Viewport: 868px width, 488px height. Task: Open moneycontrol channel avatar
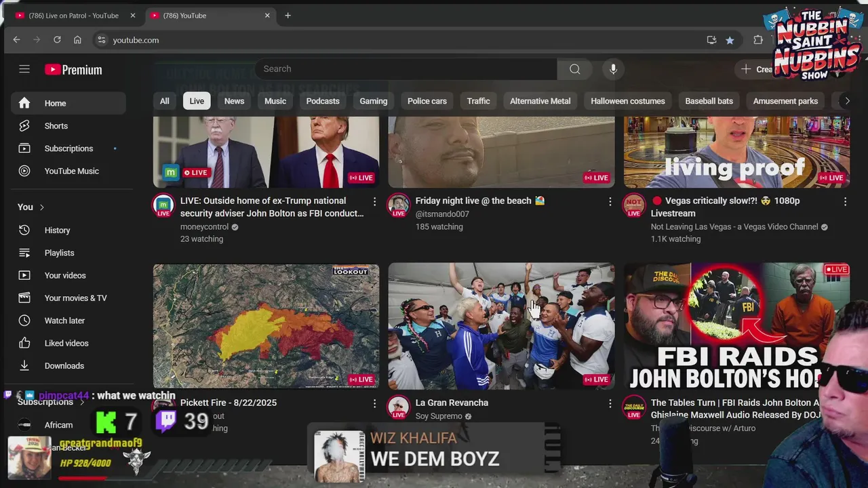[x=163, y=205]
